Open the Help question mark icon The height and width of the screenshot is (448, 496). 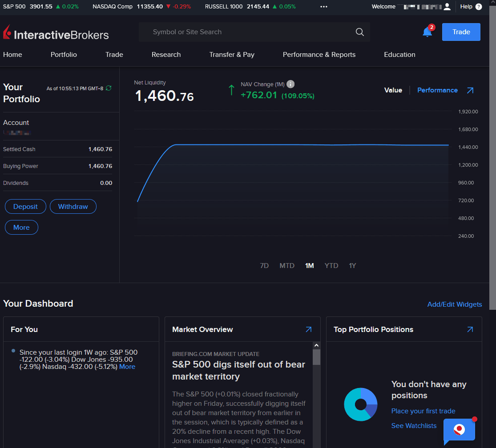pyautogui.click(x=479, y=7)
